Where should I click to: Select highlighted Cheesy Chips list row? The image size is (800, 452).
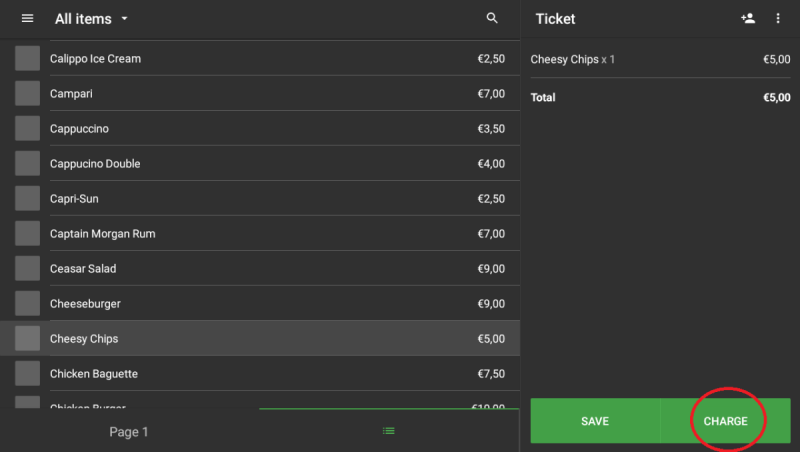(260, 339)
